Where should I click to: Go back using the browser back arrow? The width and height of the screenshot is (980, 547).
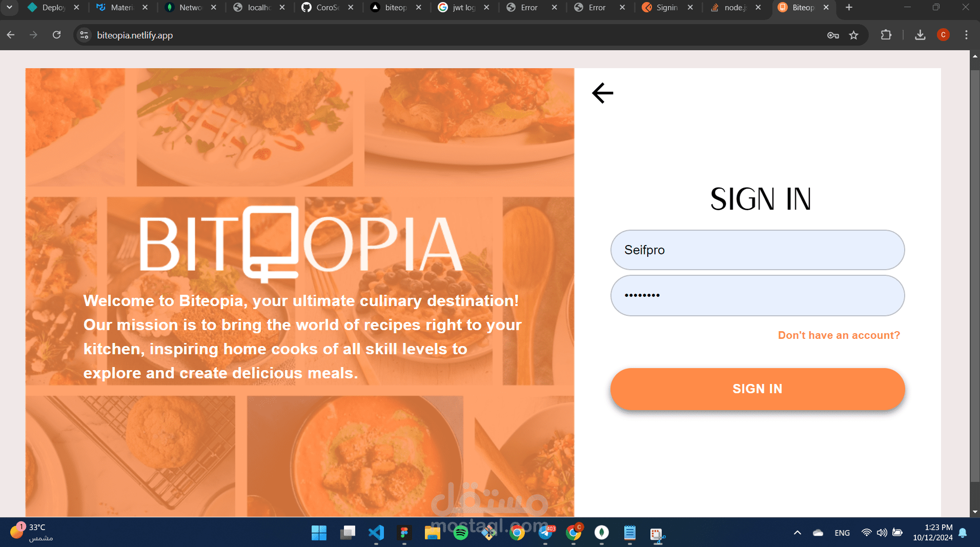pos(11,35)
